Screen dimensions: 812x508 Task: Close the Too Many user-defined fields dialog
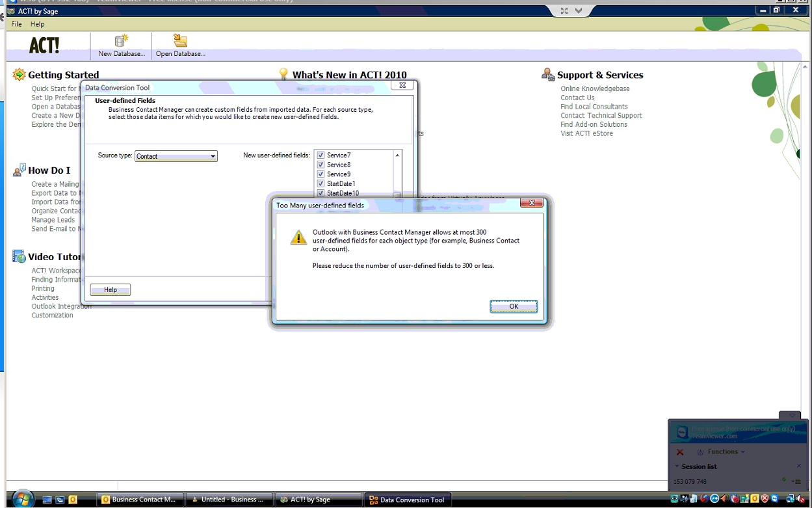[x=532, y=203]
